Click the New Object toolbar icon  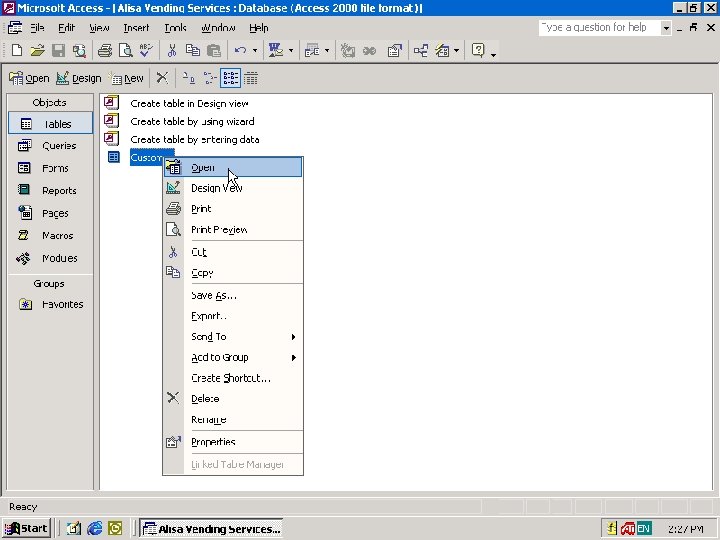pos(443,51)
